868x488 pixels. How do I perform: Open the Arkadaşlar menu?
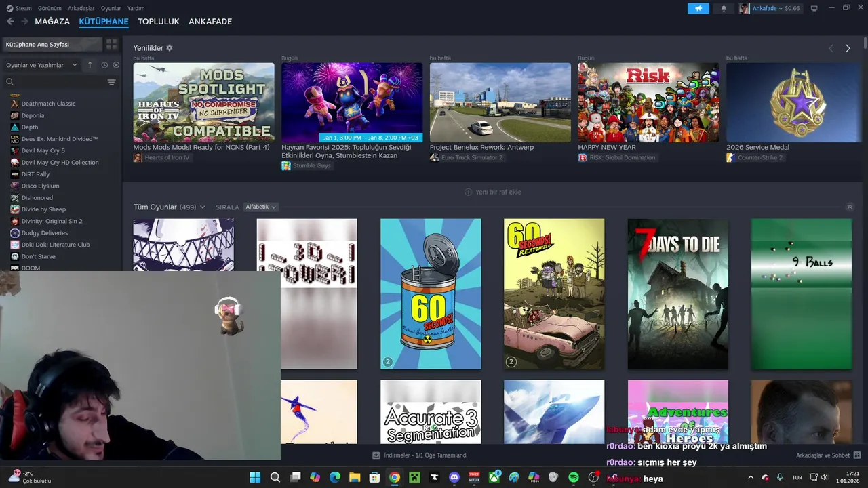click(x=81, y=8)
